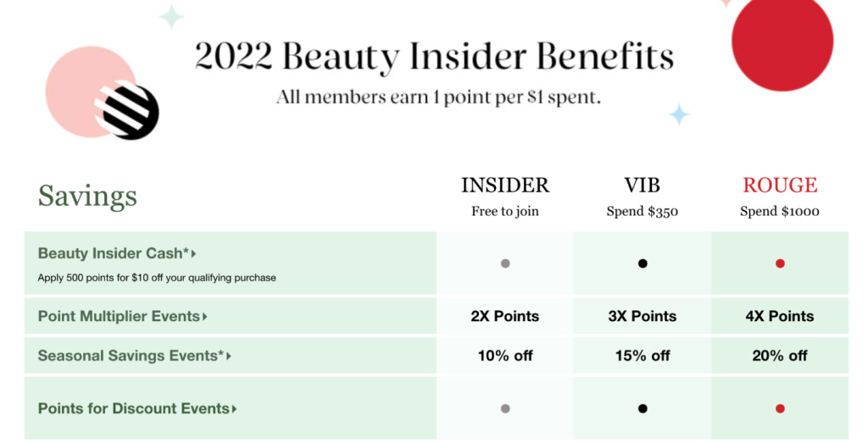
Task: Click the blue sparkle star near subtitle
Action: click(679, 114)
